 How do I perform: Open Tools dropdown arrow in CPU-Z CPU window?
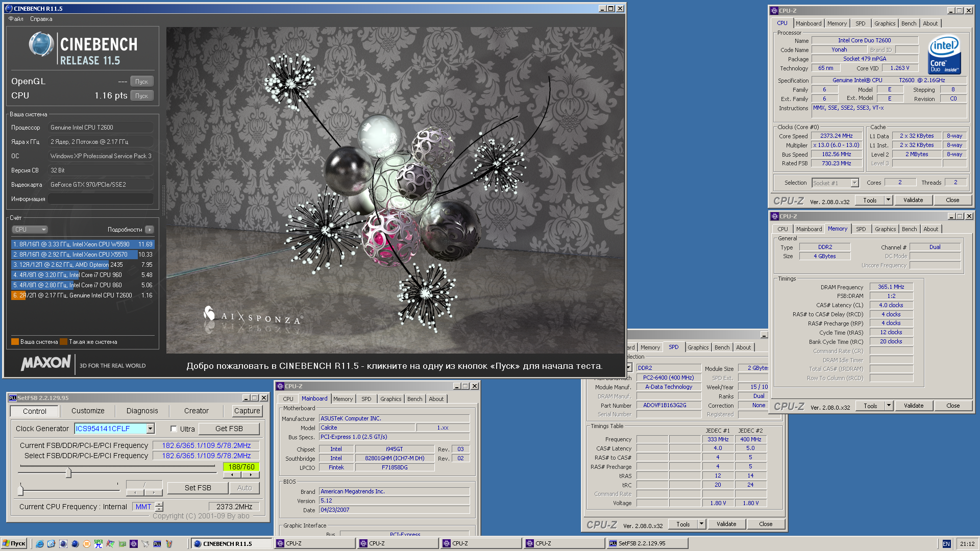click(889, 200)
